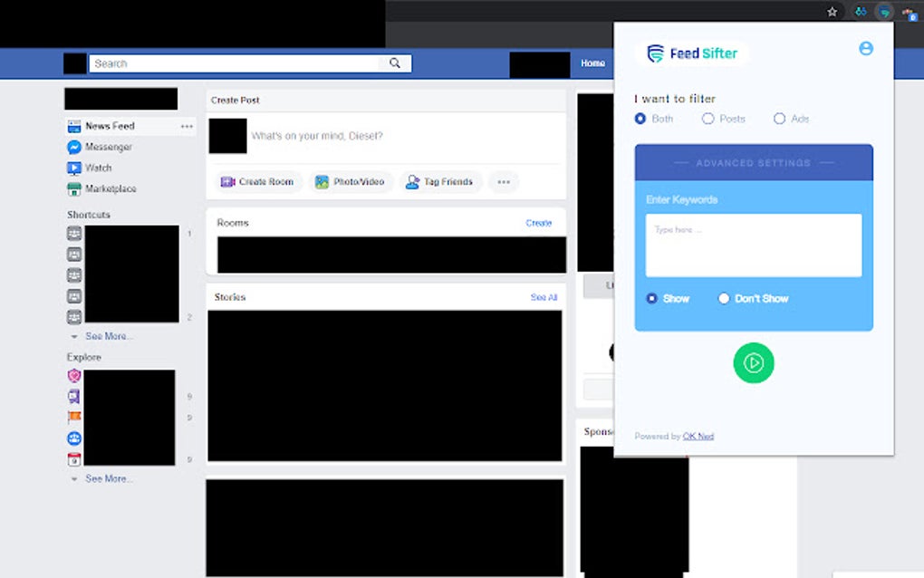Open the OK Ned link
This screenshot has height=578, width=924.
click(x=698, y=436)
